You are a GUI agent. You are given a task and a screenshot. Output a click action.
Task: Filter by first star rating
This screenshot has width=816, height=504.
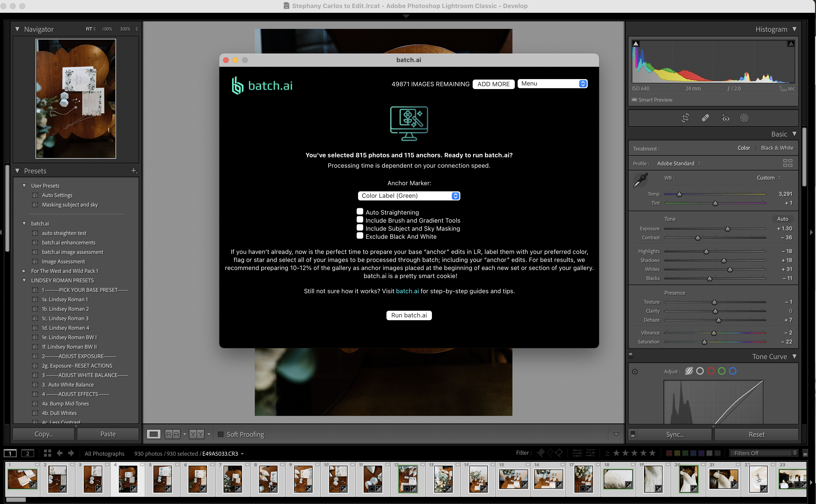616,453
